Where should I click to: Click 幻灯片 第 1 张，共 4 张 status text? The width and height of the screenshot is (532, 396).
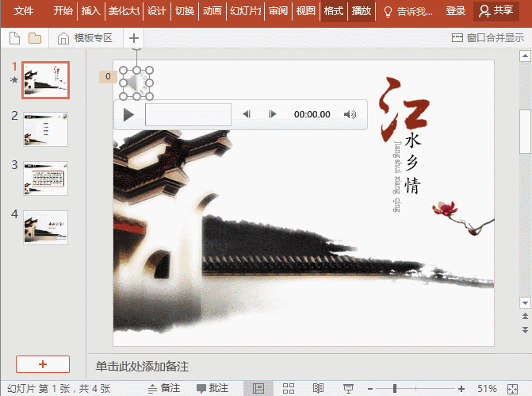coord(59,389)
